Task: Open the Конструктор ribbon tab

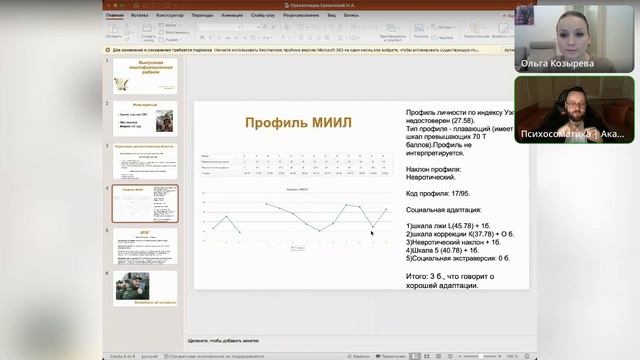Action: (x=170, y=15)
